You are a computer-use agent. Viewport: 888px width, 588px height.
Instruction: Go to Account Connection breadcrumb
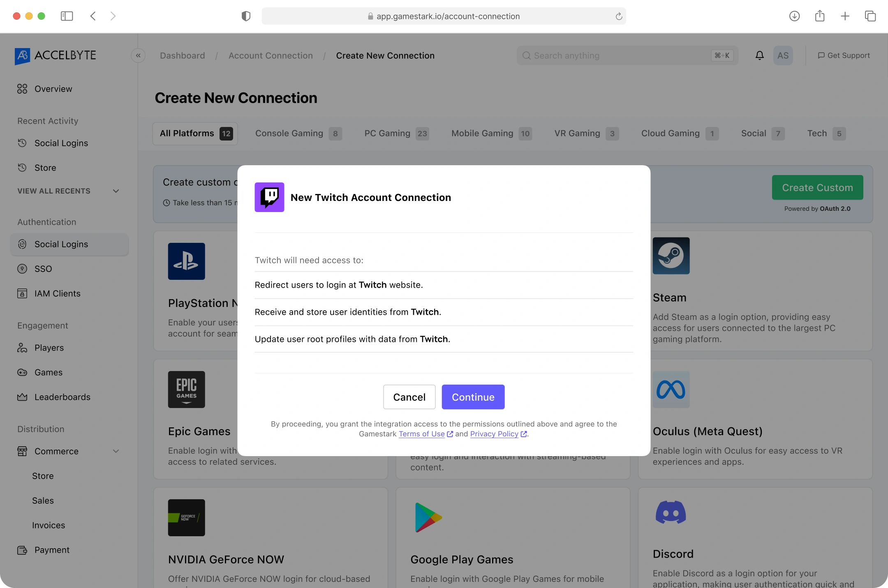pos(271,55)
